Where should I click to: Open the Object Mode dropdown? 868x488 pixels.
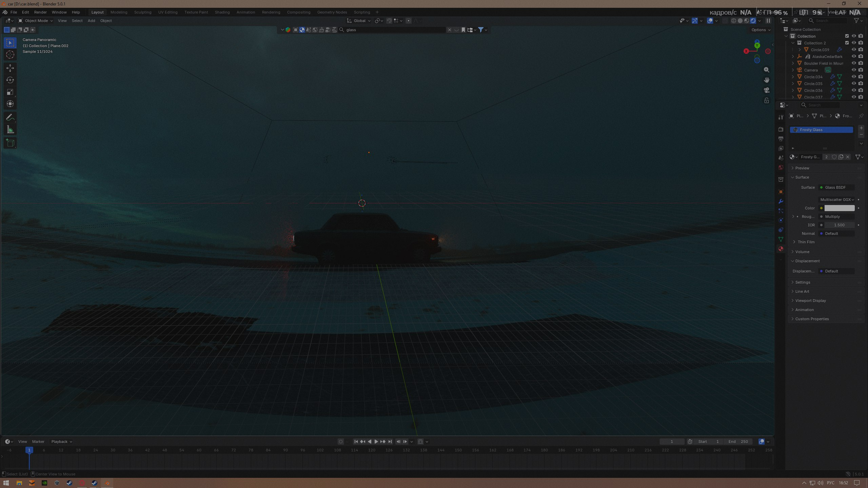click(x=36, y=21)
